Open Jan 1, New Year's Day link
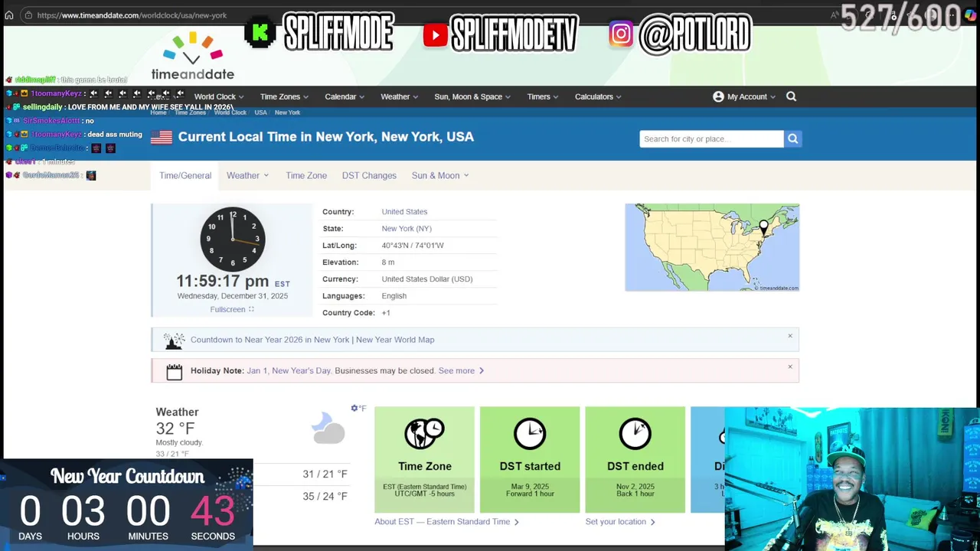The width and height of the screenshot is (980, 551). 289,371
